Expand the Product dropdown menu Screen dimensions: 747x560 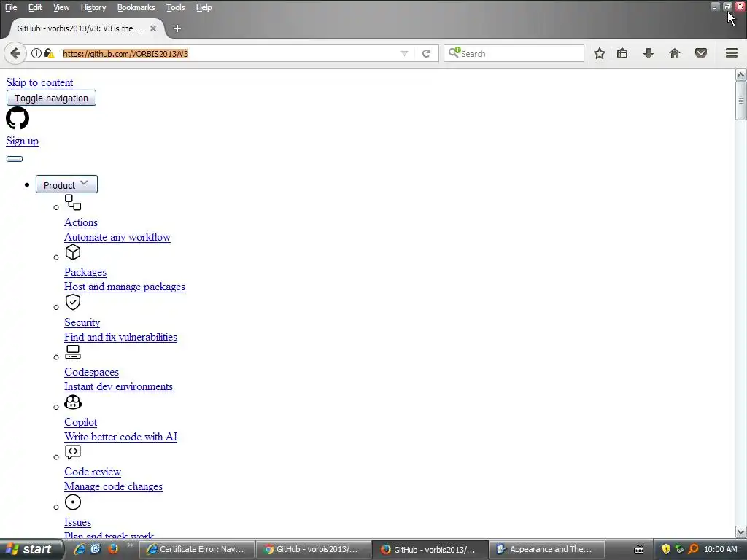click(x=66, y=184)
